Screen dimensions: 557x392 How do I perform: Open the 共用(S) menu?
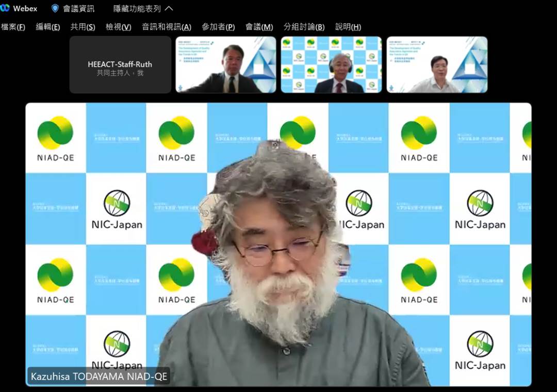point(83,27)
